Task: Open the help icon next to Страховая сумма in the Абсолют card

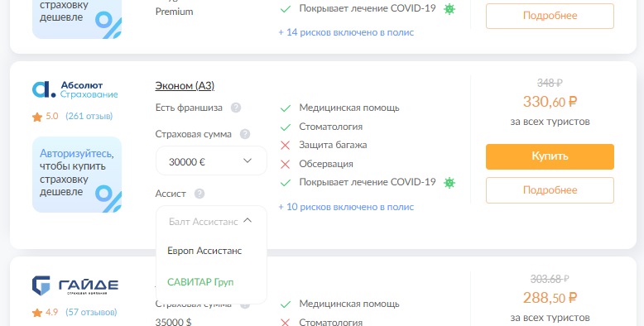Action: (x=245, y=134)
